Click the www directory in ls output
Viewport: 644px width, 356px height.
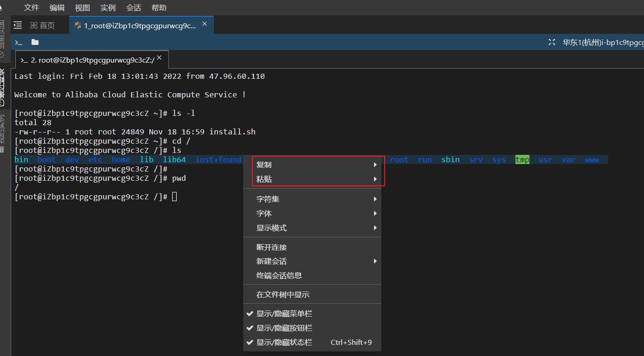[592, 159]
